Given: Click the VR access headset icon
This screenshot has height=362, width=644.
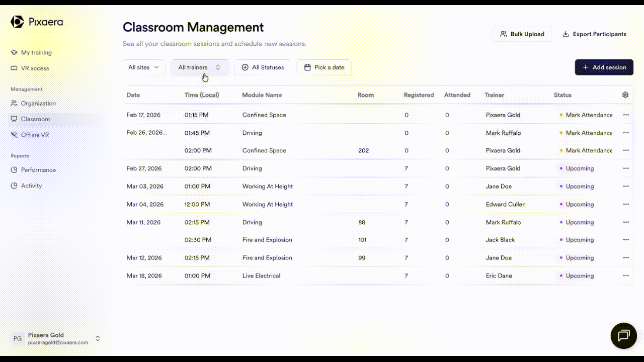Looking at the screenshot, I should (14, 68).
